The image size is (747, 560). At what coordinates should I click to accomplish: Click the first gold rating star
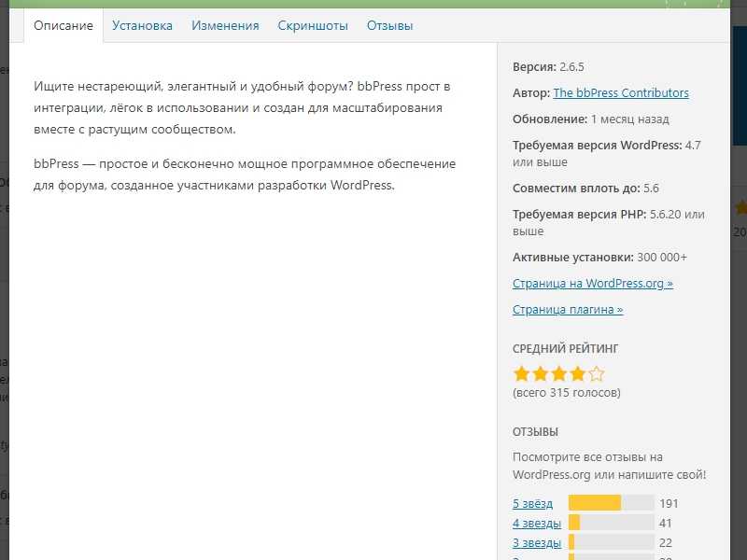(x=522, y=374)
